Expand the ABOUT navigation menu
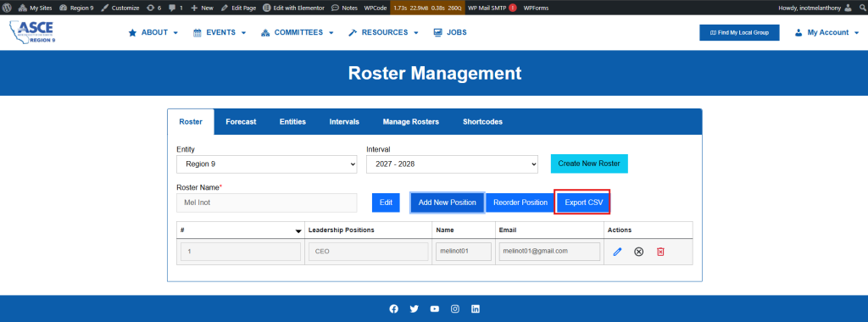Screen dimensions: 868x322 point(153,33)
